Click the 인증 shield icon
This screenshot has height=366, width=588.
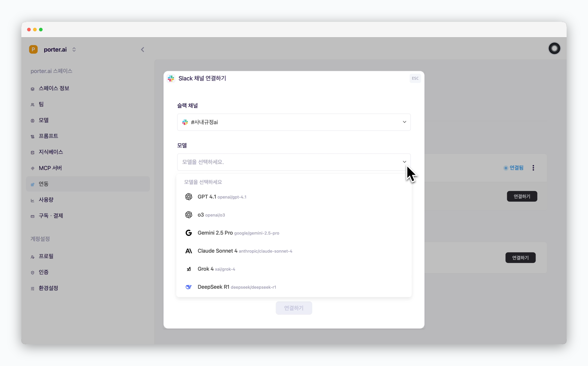(32, 273)
